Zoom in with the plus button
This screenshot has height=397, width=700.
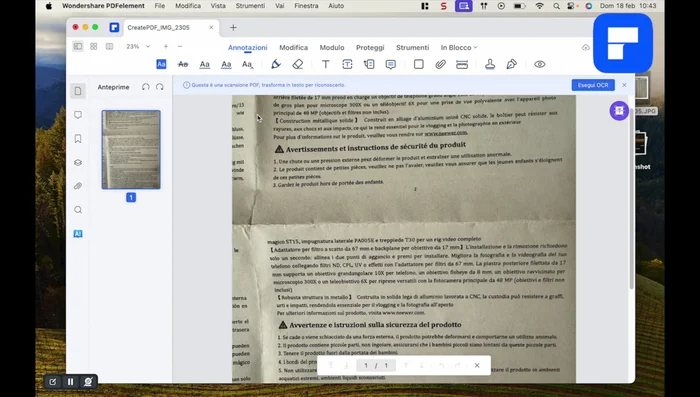pyautogui.click(x=166, y=46)
